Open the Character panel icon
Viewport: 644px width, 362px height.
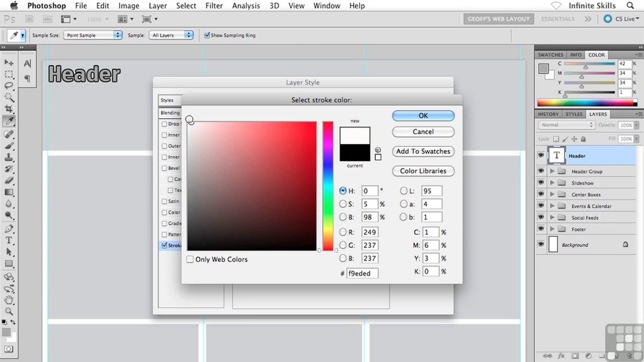tap(27, 63)
